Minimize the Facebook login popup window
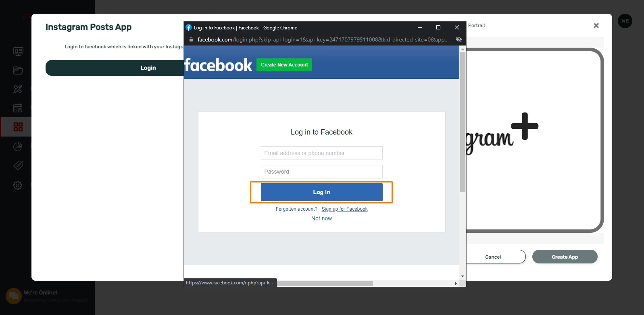This screenshot has width=644, height=315. 420,27
